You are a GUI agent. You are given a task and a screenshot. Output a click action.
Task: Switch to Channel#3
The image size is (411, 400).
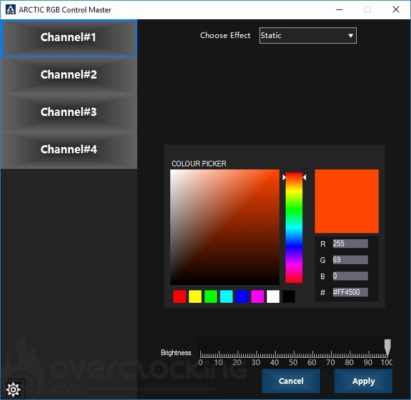tap(68, 112)
